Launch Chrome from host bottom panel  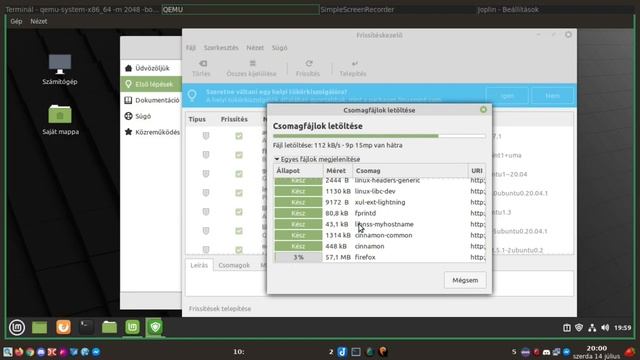point(30,352)
